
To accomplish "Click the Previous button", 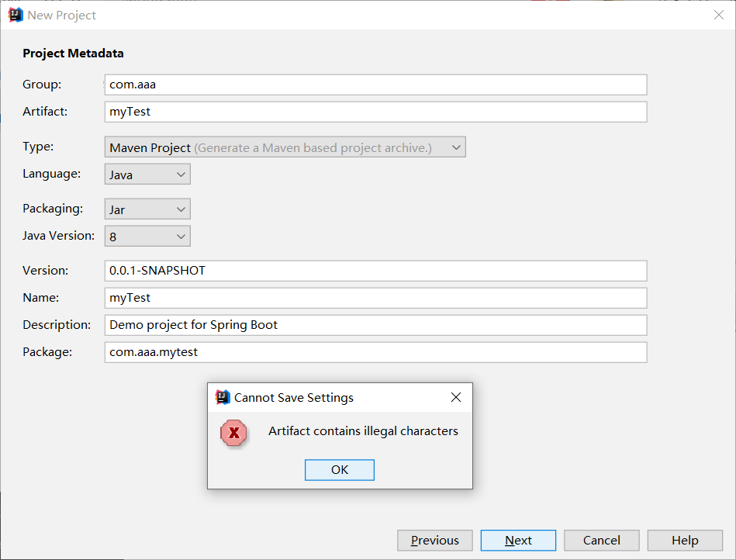I will (434, 540).
